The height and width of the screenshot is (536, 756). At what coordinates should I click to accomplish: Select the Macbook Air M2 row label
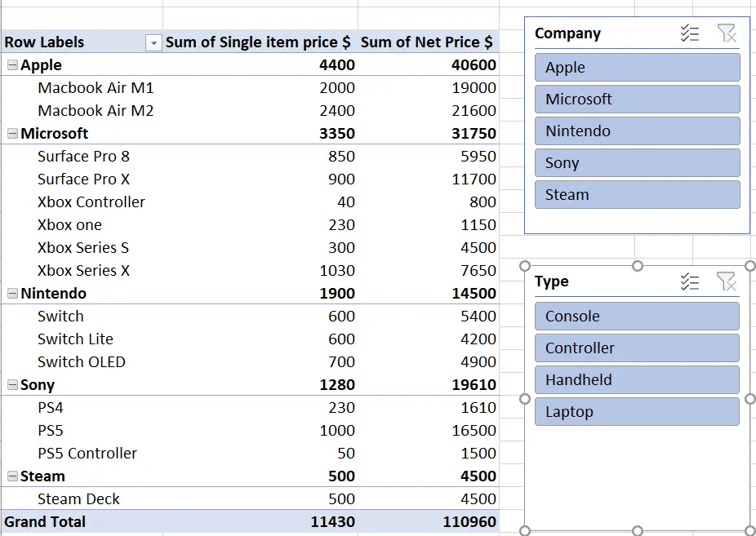pyautogui.click(x=96, y=111)
